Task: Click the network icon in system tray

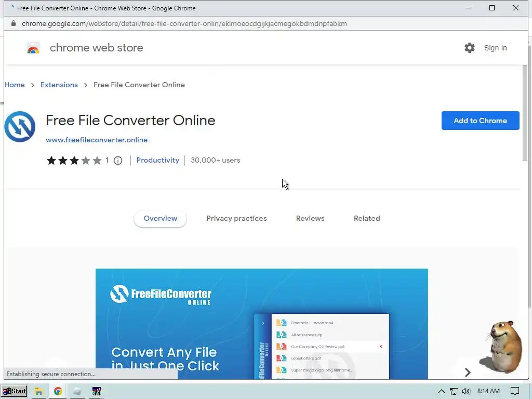Action: coord(454,391)
